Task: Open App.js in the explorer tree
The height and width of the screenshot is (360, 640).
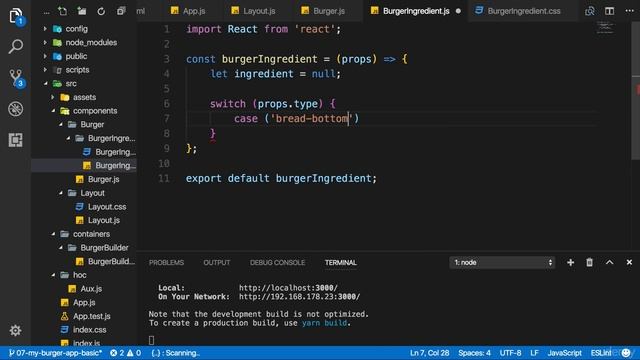Action: pyautogui.click(x=84, y=302)
